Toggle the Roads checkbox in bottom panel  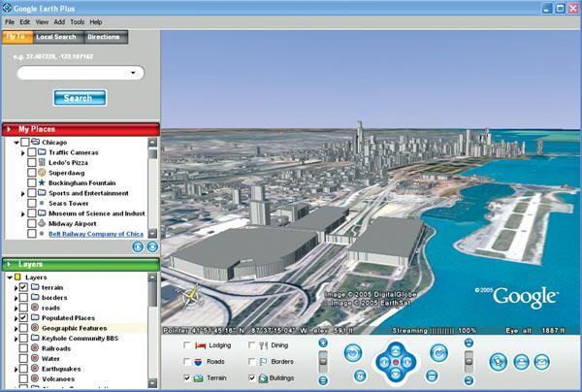(187, 361)
